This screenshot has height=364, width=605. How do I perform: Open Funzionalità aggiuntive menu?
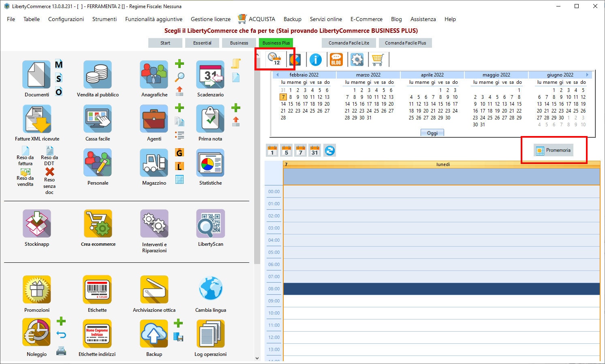coord(154,19)
